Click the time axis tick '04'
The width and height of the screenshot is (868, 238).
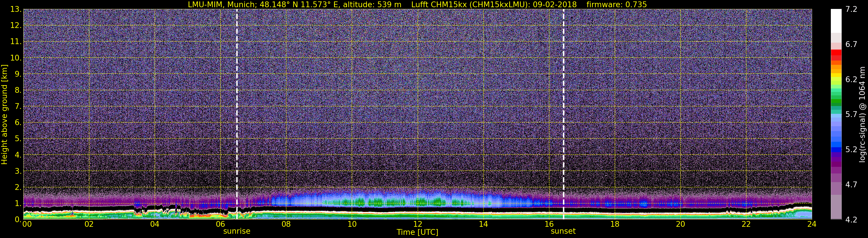click(x=155, y=224)
